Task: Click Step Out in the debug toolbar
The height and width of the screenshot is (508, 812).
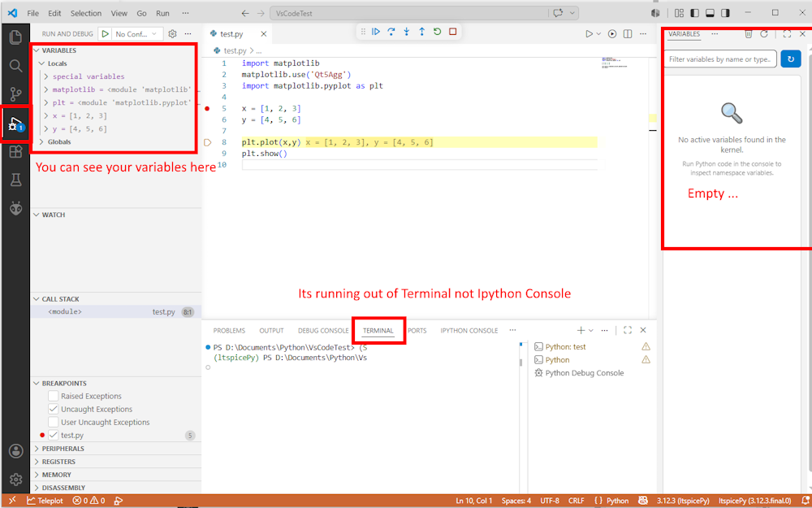Action: pyautogui.click(x=421, y=32)
